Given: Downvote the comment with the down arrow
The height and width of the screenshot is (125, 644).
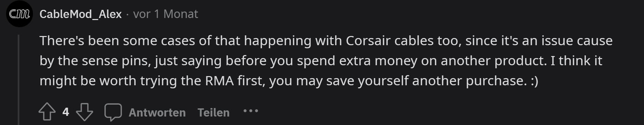Looking at the screenshot, I should [84, 112].
